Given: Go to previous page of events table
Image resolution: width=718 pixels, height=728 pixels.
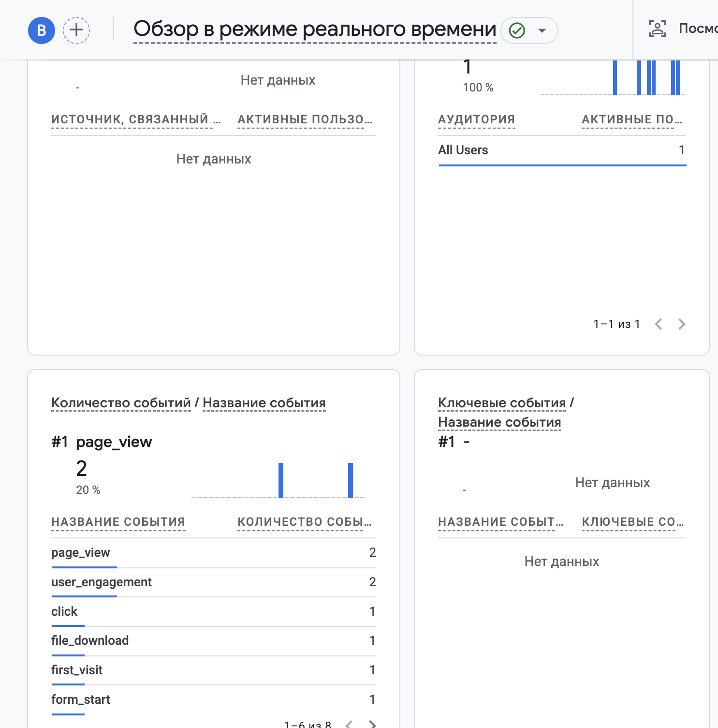Looking at the screenshot, I should (349, 724).
